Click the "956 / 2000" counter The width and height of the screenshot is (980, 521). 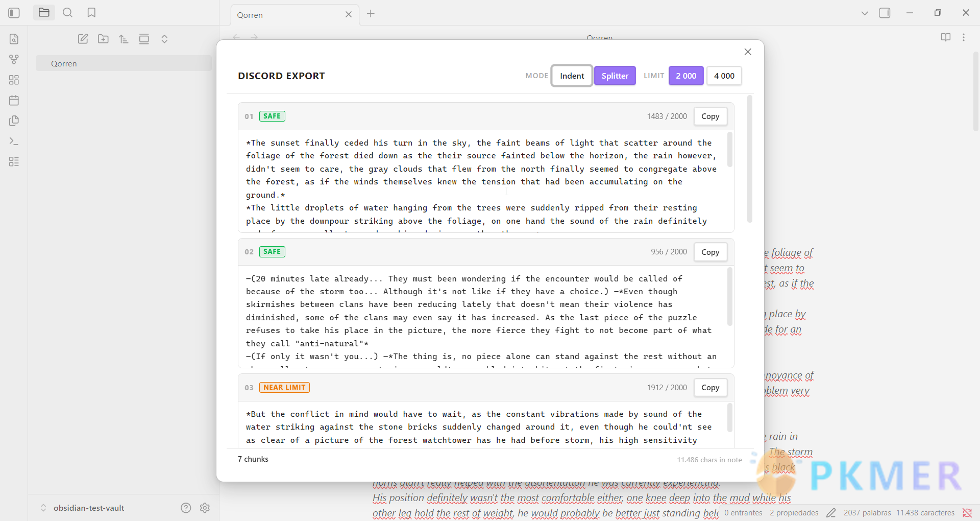pyautogui.click(x=669, y=252)
